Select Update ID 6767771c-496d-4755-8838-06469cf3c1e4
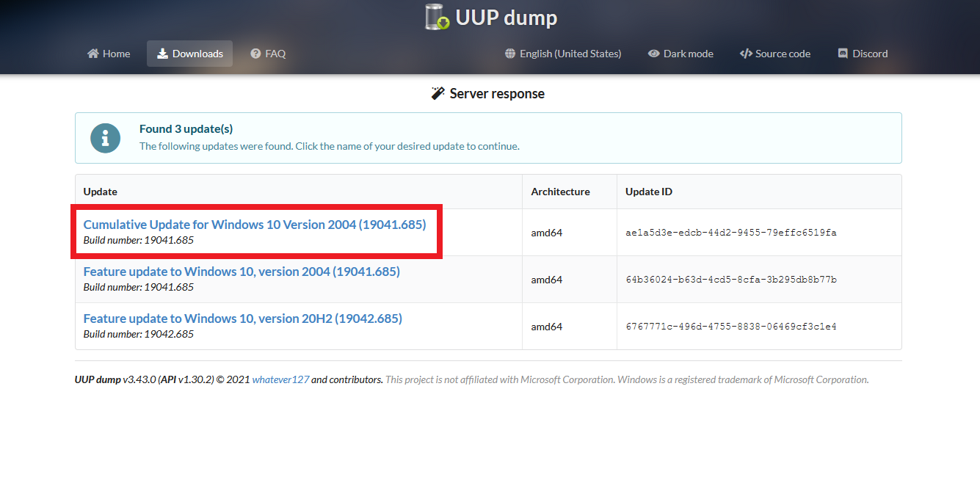Viewport: 980px width, 502px height. click(731, 327)
